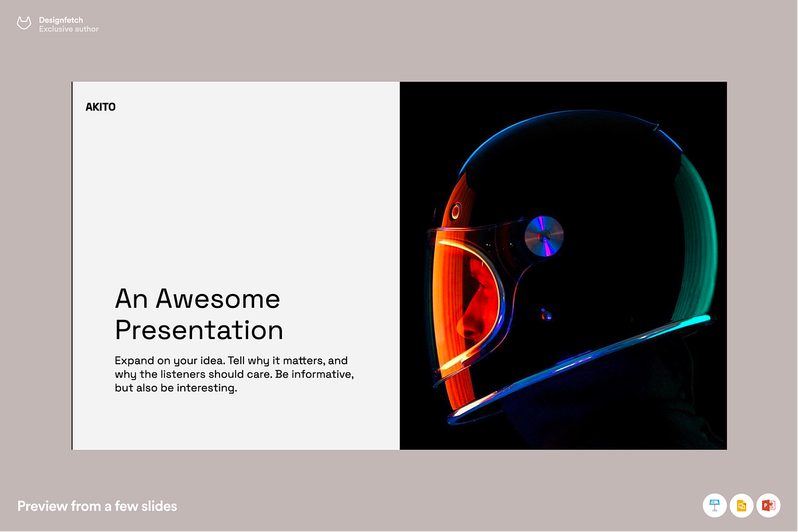Click the face visible inside the visor
Image resolution: width=798 pixels, height=532 pixels.
(475, 299)
